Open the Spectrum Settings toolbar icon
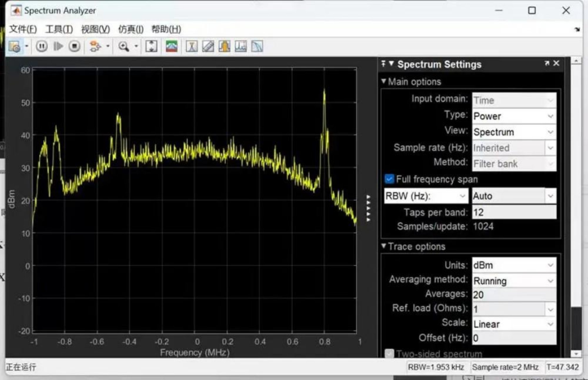 14,46
